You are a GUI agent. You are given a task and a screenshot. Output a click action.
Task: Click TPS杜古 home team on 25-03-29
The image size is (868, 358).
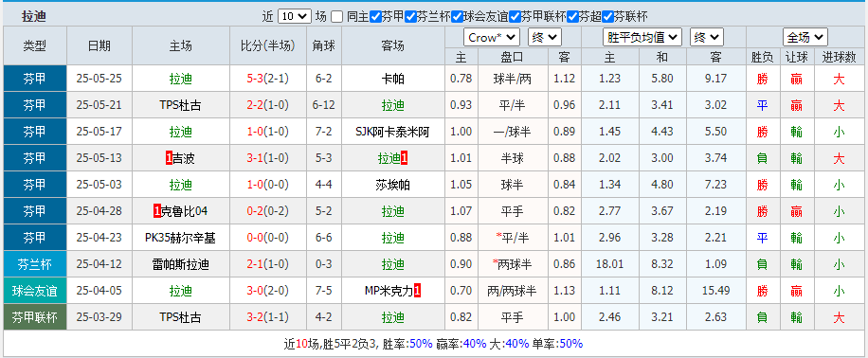180,317
